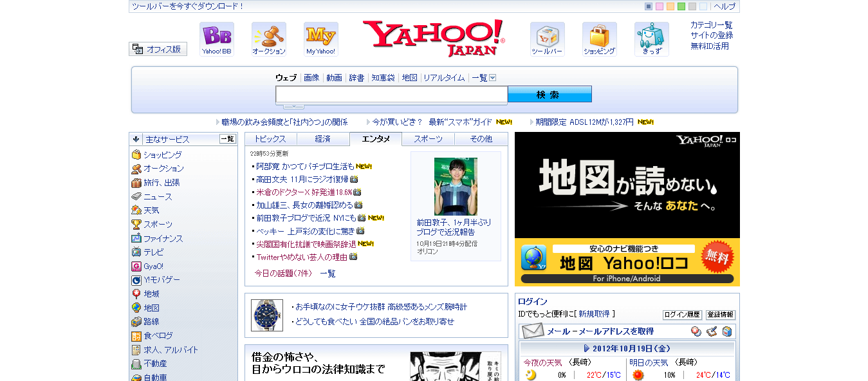Click the 旅行、出張 suitcase icon
Viewport: 868px width, 381px height.
point(136,183)
